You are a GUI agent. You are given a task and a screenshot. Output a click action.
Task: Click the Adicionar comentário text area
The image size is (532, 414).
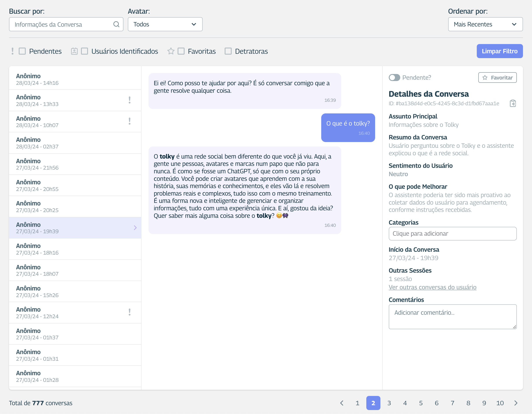(453, 317)
